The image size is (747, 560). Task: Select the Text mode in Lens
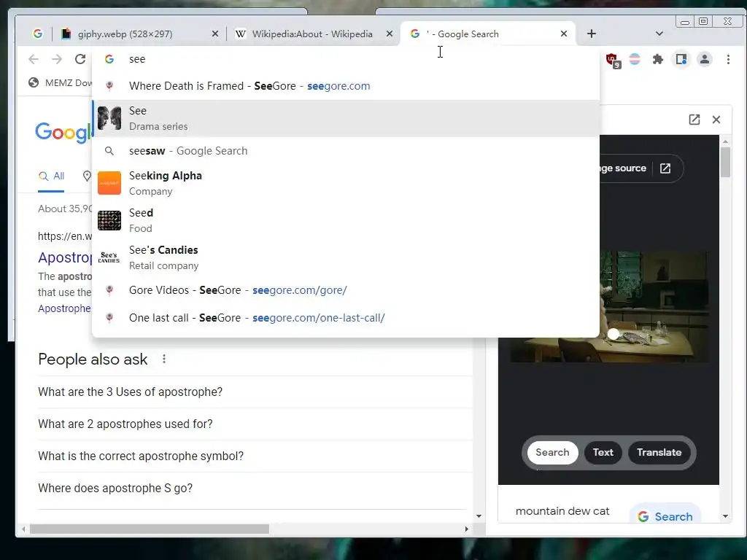click(x=603, y=452)
